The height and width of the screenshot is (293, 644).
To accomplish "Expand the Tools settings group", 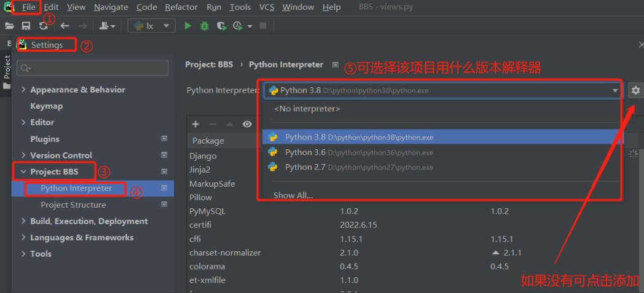I will pyautogui.click(x=23, y=254).
